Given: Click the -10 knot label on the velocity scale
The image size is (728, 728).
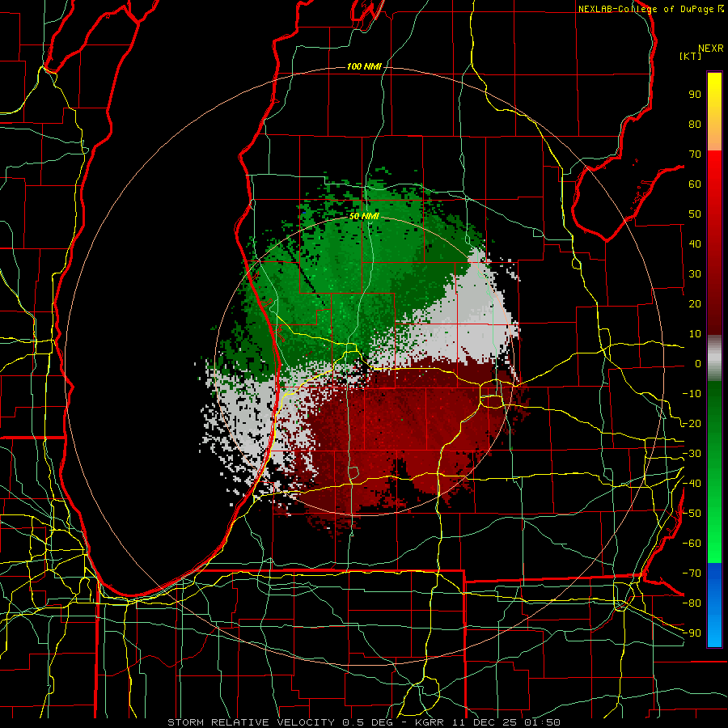Looking at the screenshot, I should tap(692, 394).
